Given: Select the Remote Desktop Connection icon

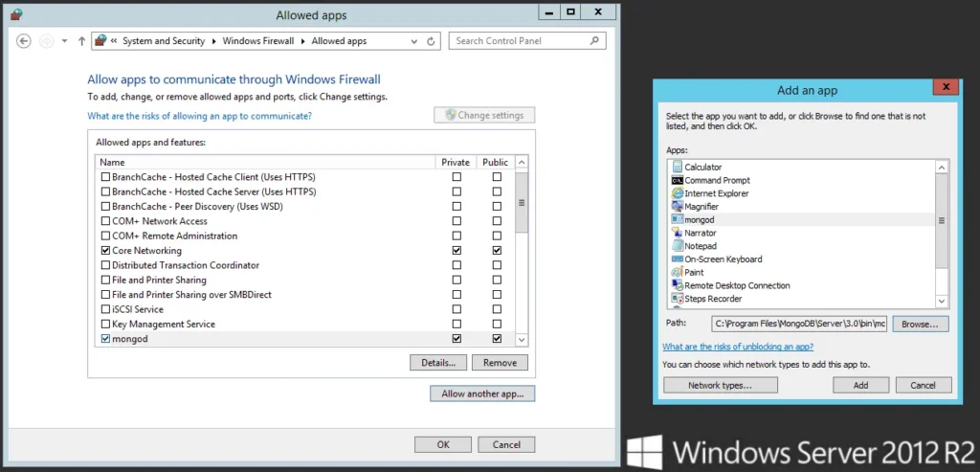Looking at the screenshot, I should 677,285.
